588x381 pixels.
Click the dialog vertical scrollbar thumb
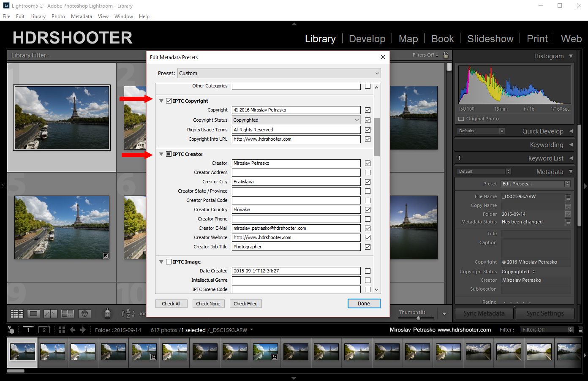click(377, 137)
